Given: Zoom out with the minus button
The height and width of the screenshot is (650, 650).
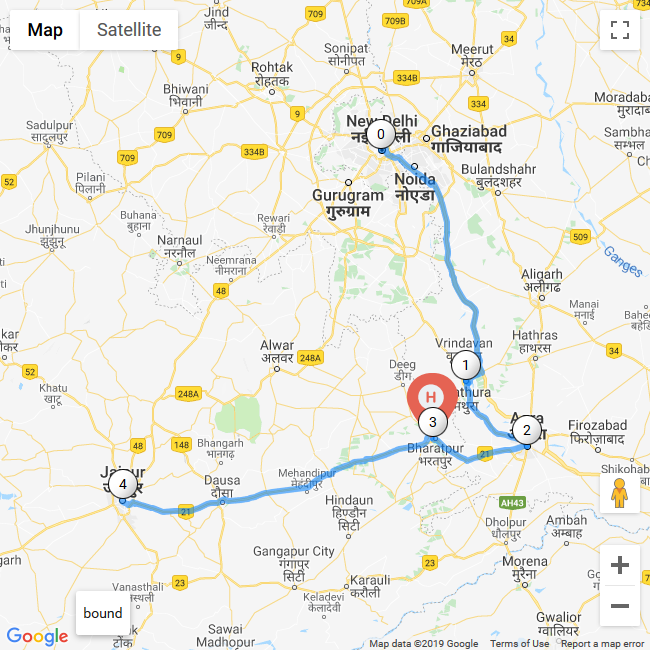Looking at the screenshot, I should pyautogui.click(x=620, y=606).
